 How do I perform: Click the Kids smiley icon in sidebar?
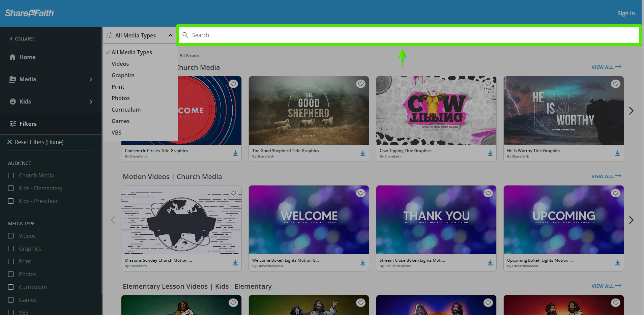pos(13,102)
